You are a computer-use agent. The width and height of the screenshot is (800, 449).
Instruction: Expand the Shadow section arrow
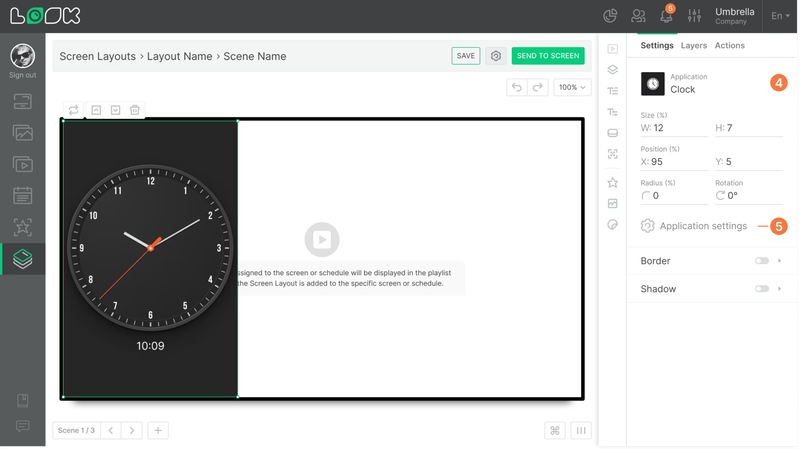(781, 290)
